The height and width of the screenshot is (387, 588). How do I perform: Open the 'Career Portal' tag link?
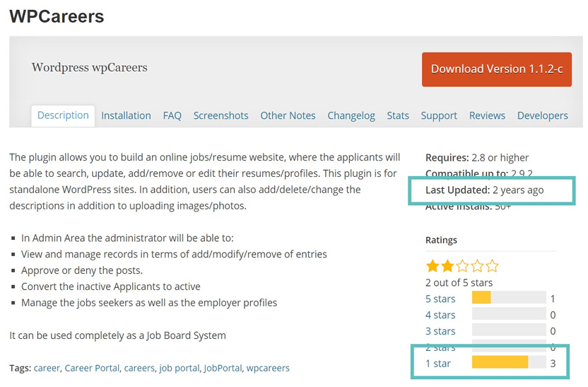pos(92,368)
